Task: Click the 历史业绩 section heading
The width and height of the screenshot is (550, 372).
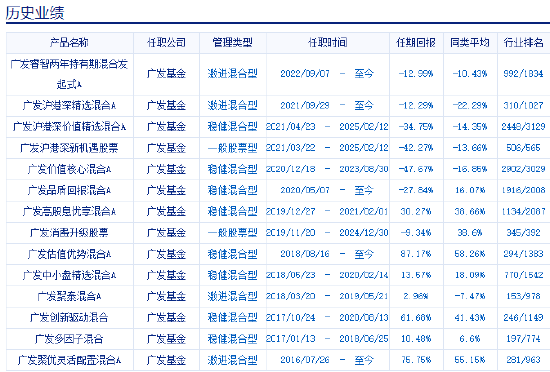Action: (35, 13)
